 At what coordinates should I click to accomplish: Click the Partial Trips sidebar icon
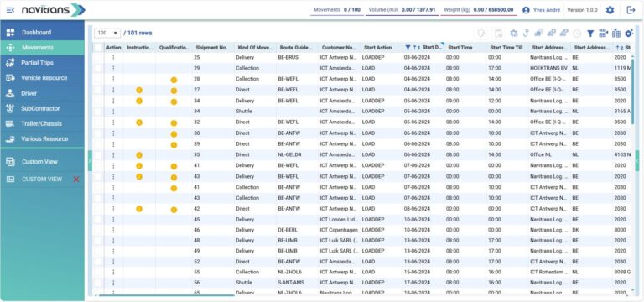10,63
